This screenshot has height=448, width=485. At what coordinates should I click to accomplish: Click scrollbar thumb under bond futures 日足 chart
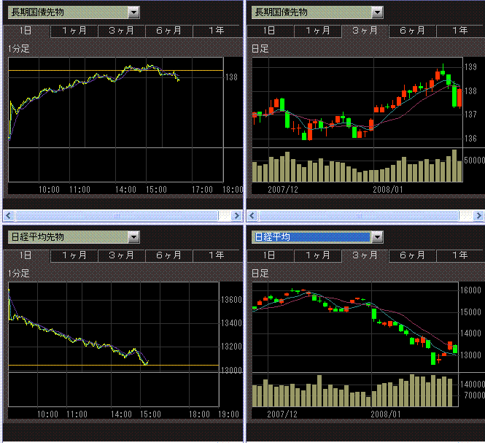[x=359, y=216]
